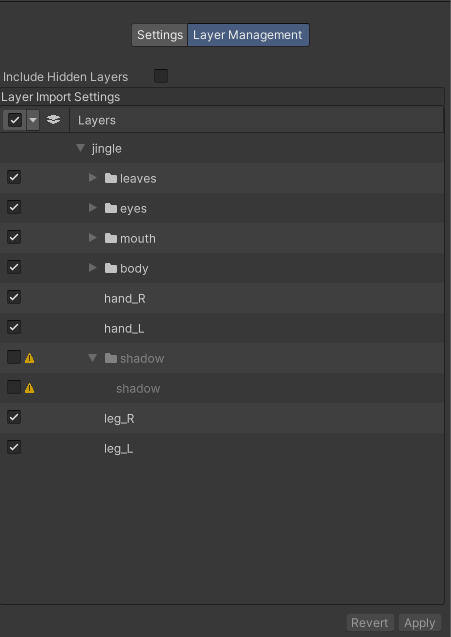
Task: Select the Layer Management tab
Action: click(248, 35)
